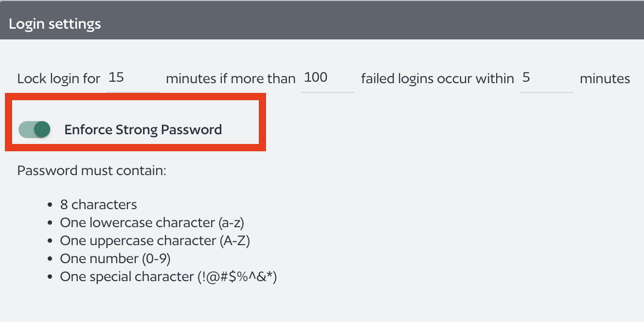
Task: Toggle the Enforce Strong Password switch
Action: (34, 129)
